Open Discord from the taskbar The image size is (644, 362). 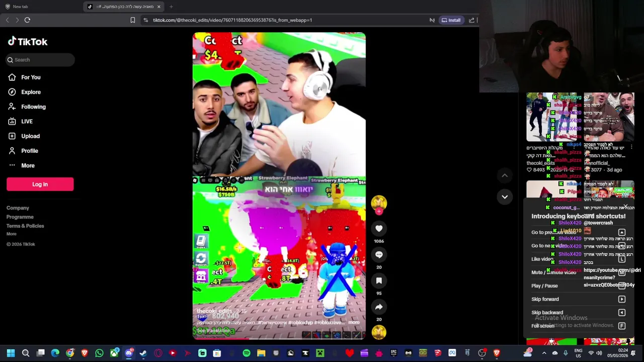click(x=129, y=353)
